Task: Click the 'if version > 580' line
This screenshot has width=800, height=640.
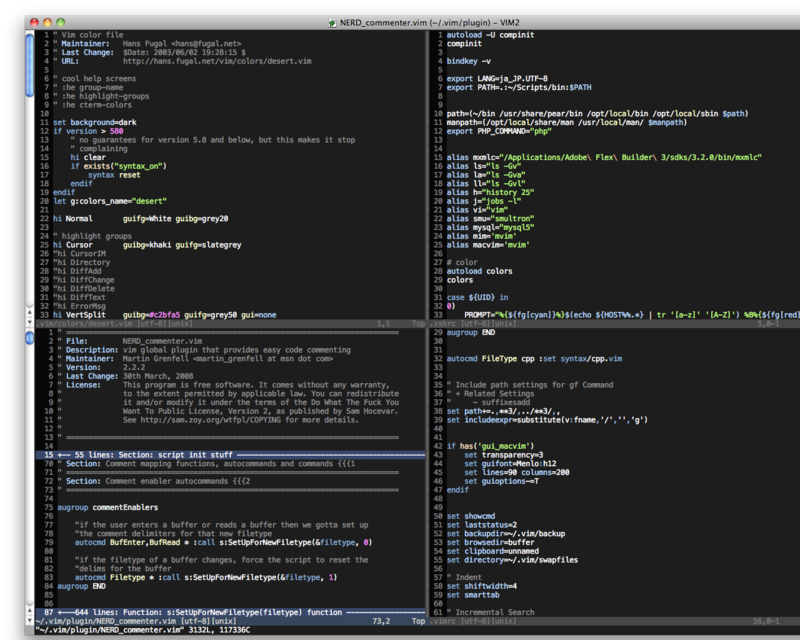Action: pyautogui.click(x=88, y=131)
